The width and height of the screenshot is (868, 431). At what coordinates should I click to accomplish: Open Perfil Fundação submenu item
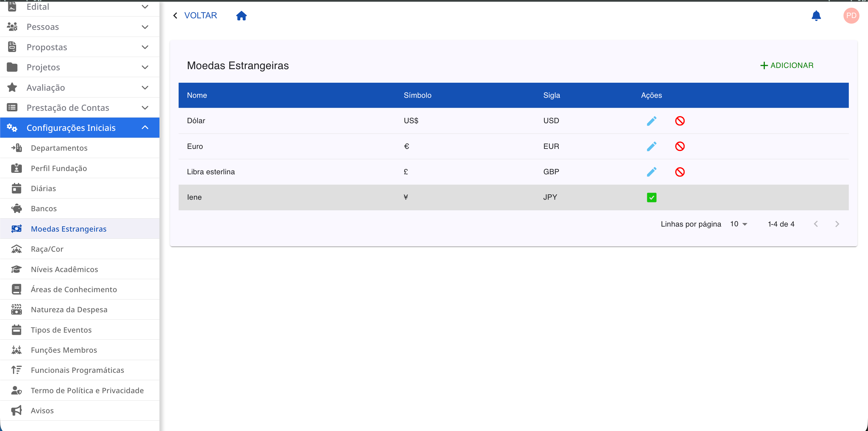79,168
